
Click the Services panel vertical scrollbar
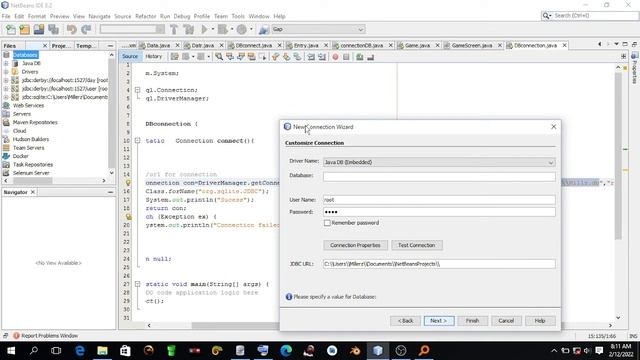[111, 112]
